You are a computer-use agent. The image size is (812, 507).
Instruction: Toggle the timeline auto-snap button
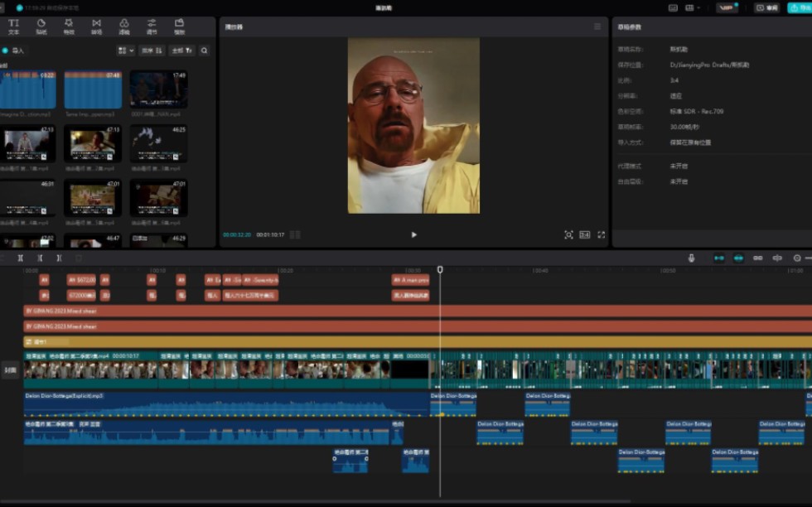point(738,258)
